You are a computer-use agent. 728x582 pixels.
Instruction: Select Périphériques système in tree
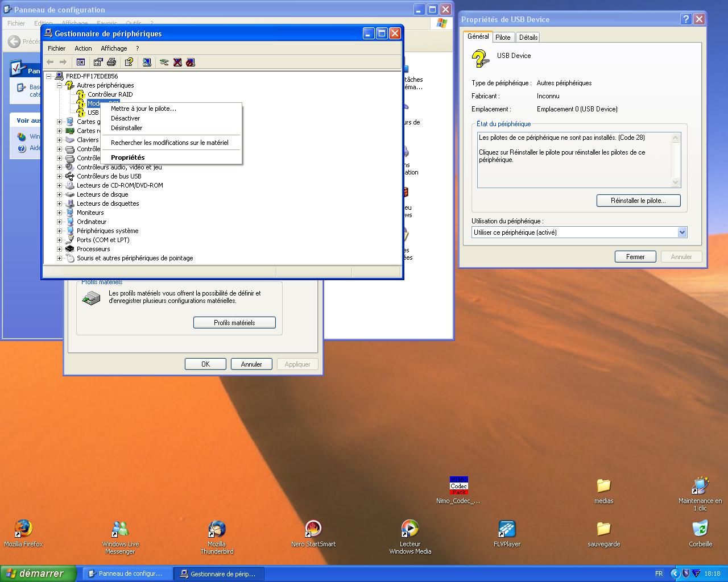107,231
